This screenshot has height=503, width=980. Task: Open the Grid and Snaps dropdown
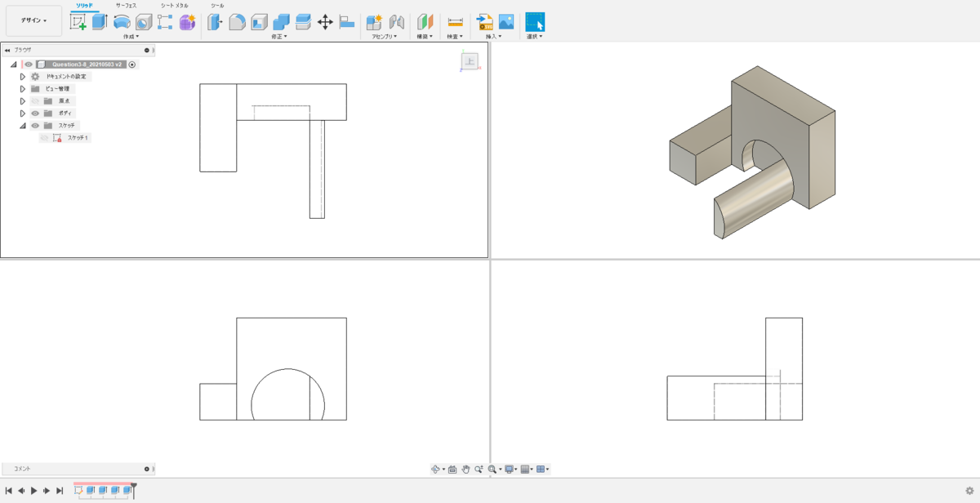[527, 470]
